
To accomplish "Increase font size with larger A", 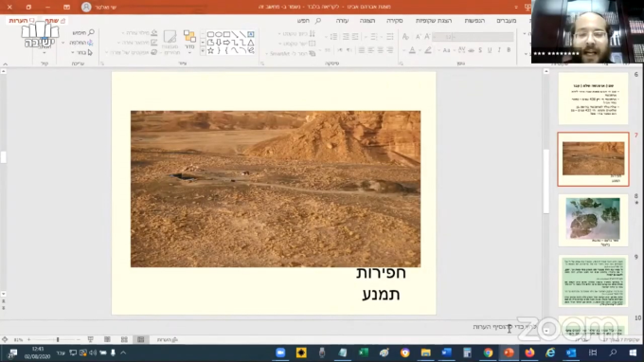I will click(427, 37).
